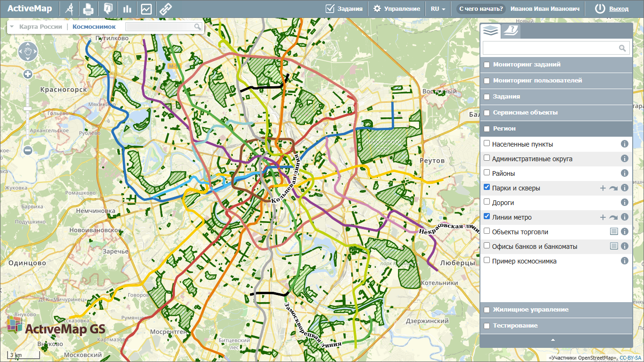Zoom in with the plus button

coord(28,74)
